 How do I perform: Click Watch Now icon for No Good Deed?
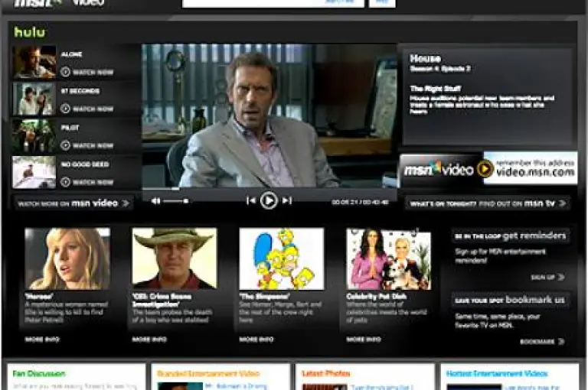[x=65, y=182]
